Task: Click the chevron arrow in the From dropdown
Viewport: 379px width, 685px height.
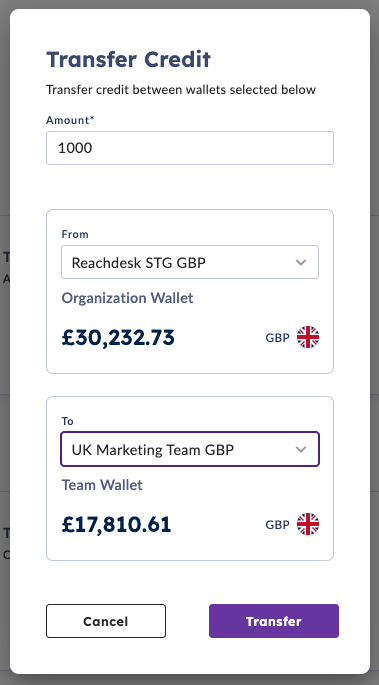Action: point(301,263)
